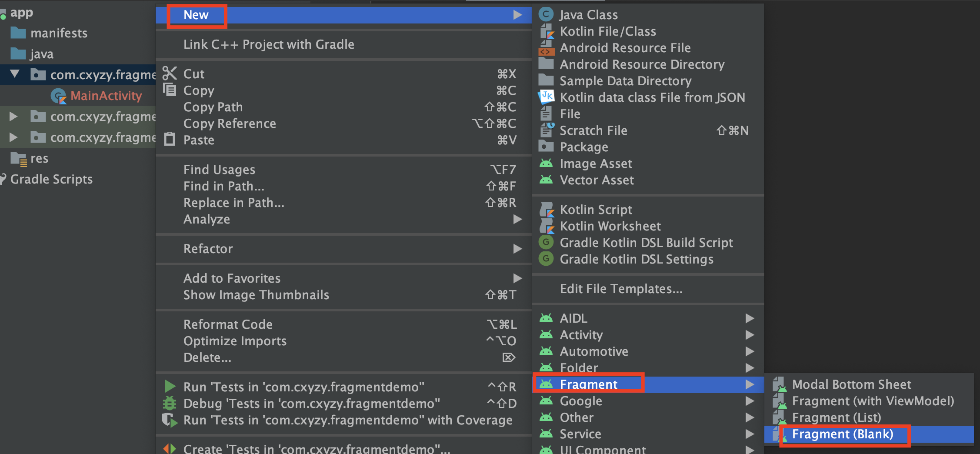This screenshot has width=980, height=454.
Task: Choose Delete... in context menu
Action: [343, 357]
